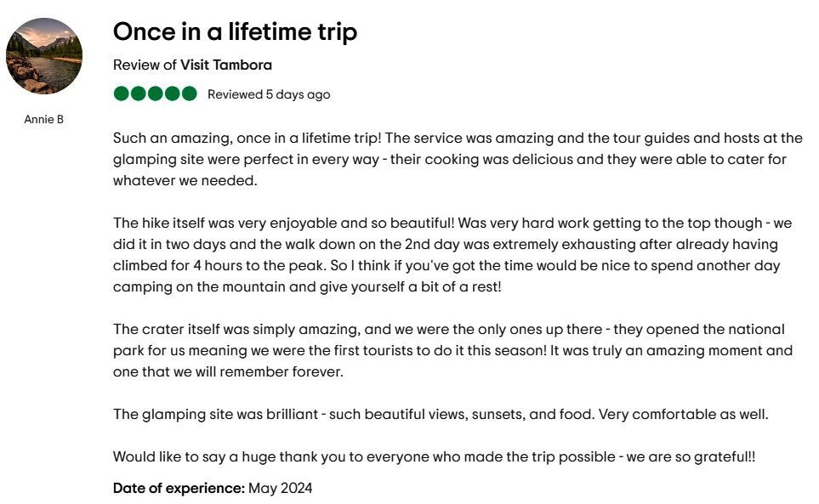Click the second green rating bubble
This screenshot has width=819, height=504.
139,93
